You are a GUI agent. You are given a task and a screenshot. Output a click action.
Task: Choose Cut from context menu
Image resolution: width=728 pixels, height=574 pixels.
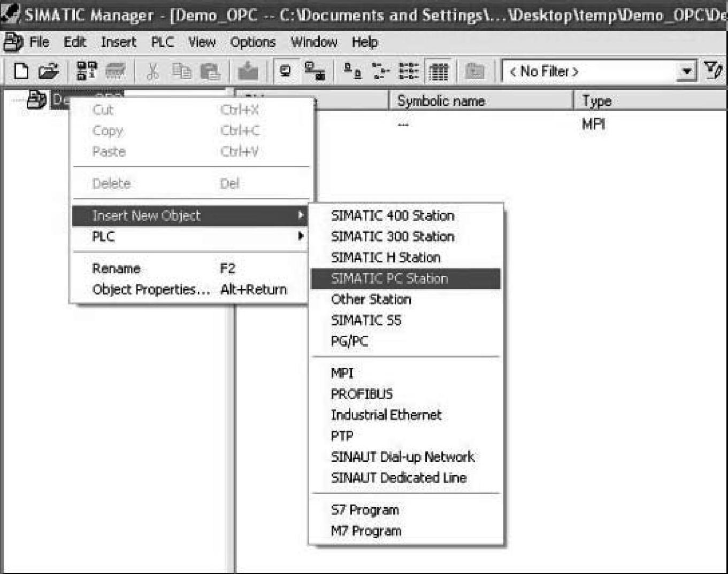coord(190,110)
